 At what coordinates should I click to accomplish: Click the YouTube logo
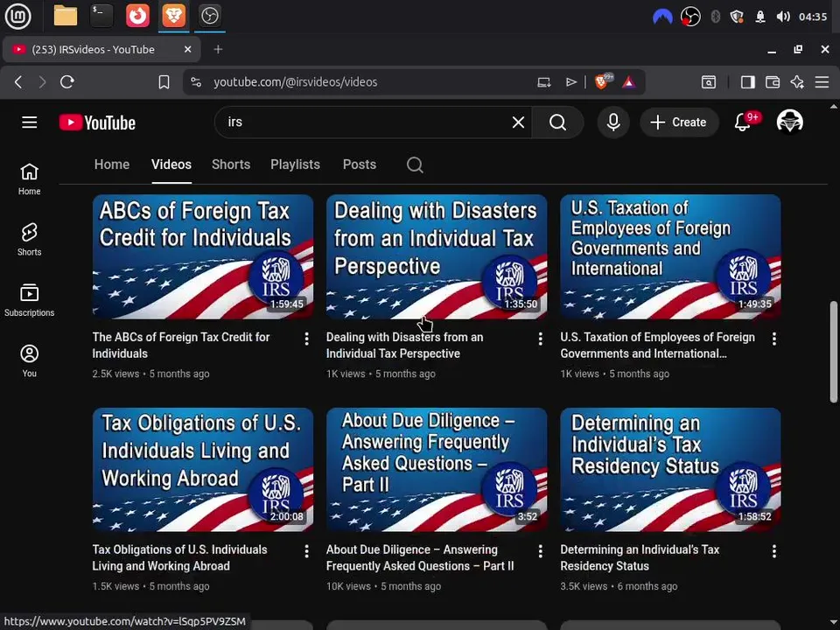[97, 122]
